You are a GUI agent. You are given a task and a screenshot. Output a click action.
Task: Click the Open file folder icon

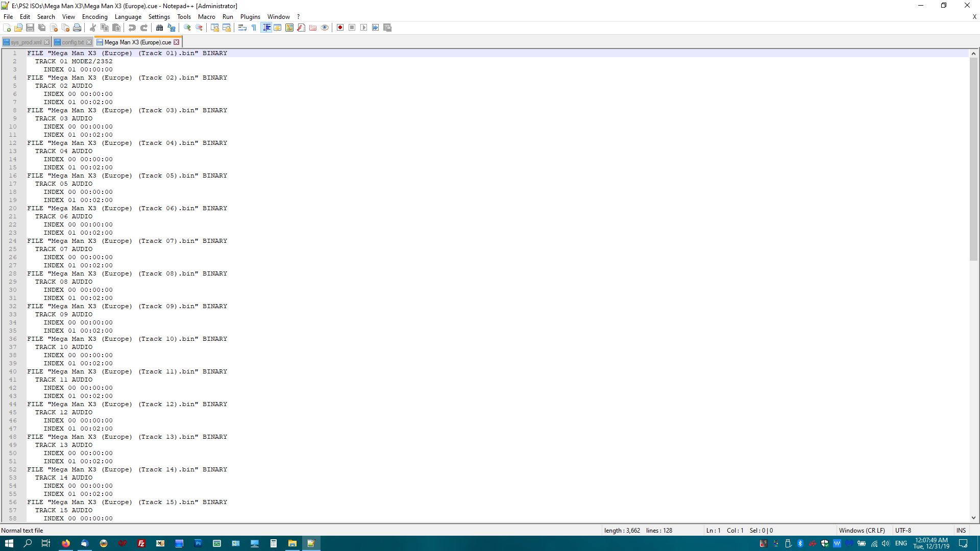tap(18, 28)
